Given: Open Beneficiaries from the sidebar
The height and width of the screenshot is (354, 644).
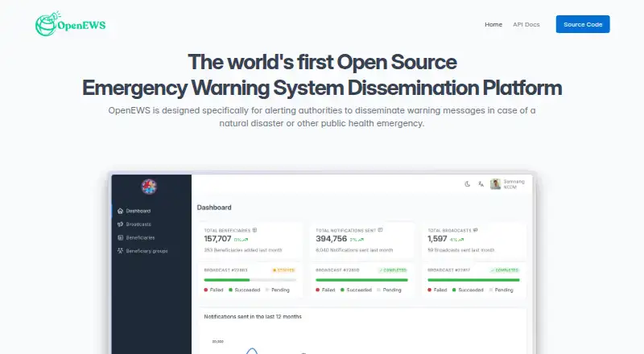Looking at the screenshot, I should tap(140, 237).
